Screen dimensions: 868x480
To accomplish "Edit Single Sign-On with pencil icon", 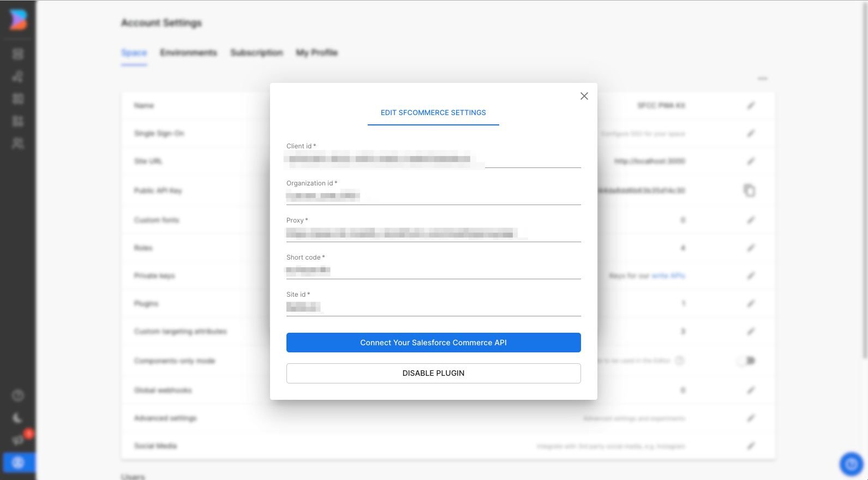I will click(751, 133).
